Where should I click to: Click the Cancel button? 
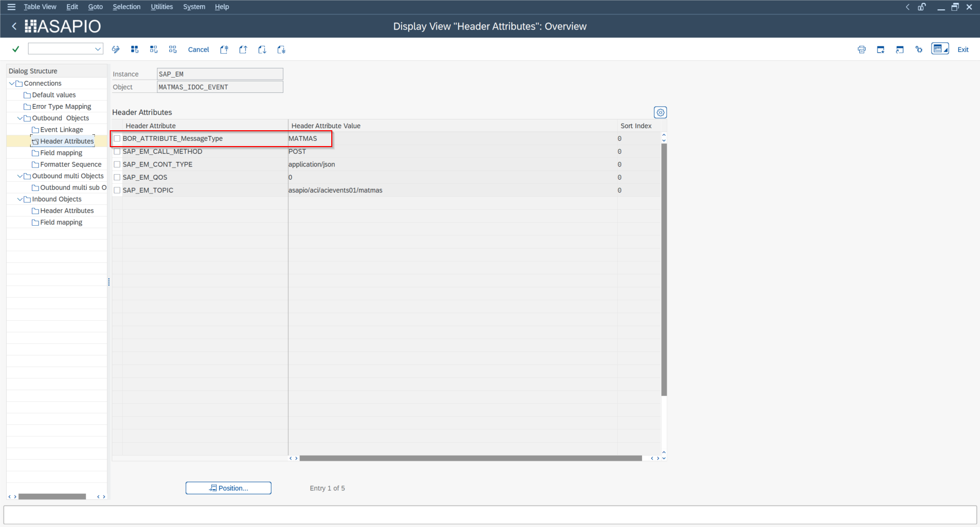pos(199,50)
